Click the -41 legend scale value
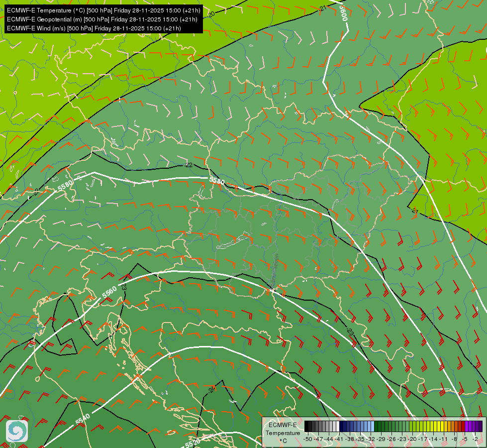Image resolution: width=487 pixels, height=448 pixels. (x=339, y=439)
